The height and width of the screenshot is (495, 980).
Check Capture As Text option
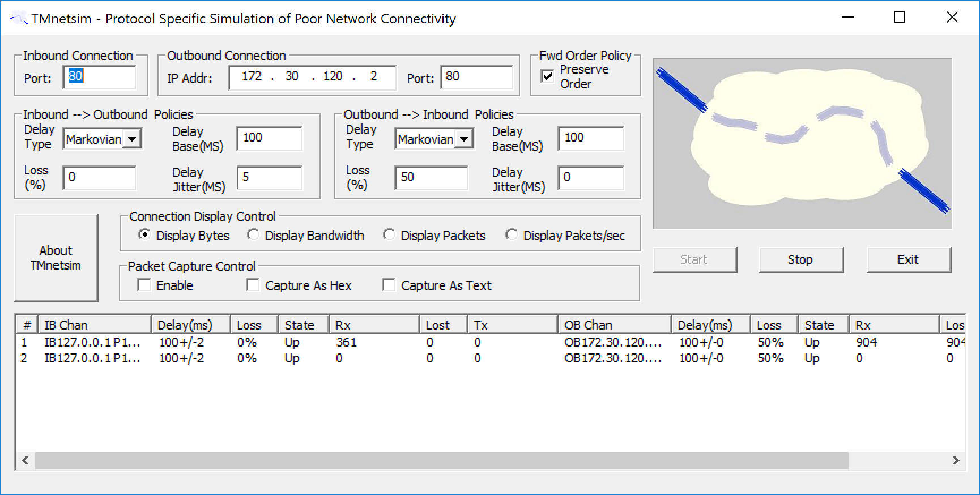click(x=389, y=285)
